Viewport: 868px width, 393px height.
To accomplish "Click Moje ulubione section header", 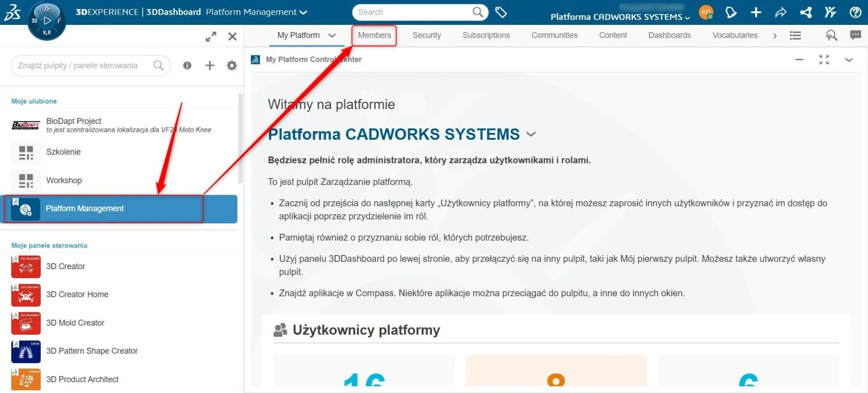I will click(34, 101).
